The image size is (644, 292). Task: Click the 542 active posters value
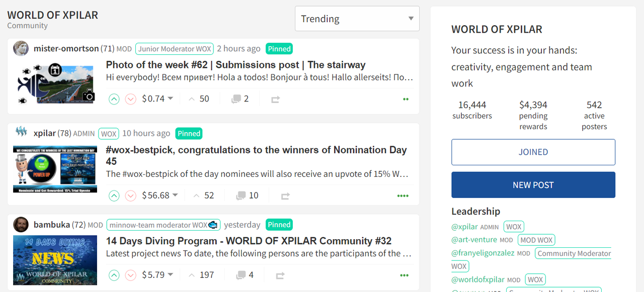pos(594,105)
